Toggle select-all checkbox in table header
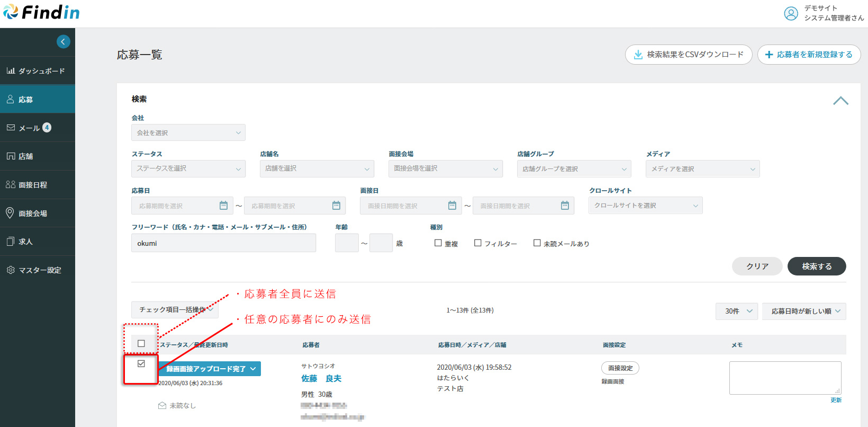Viewport: 868px width, 427px height. point(141,344)
